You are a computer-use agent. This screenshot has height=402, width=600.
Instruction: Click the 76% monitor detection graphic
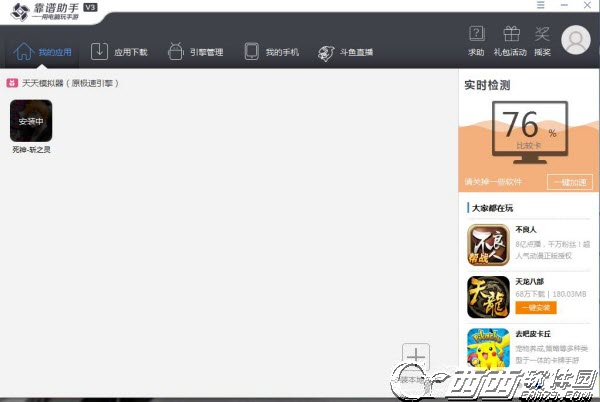coord(530,132)
